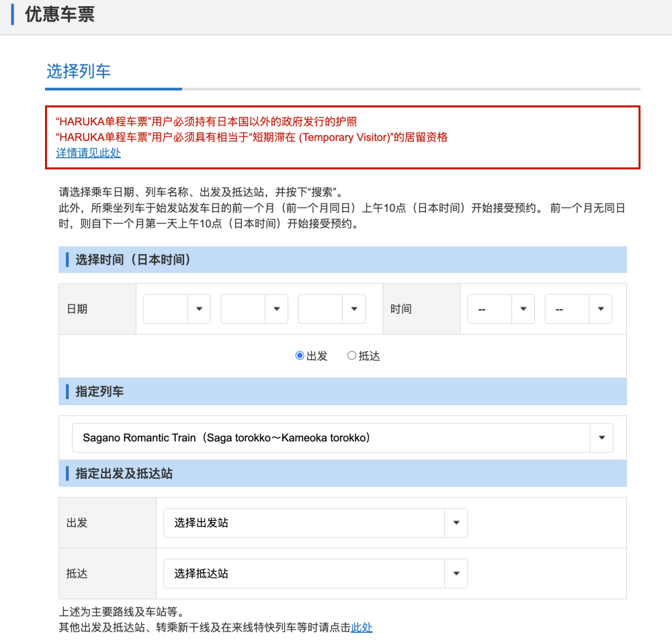This screenshot has width=672, height=641.
Task: Open the hour dropdown in 时间 section
Action: click(x=501, y=308)
